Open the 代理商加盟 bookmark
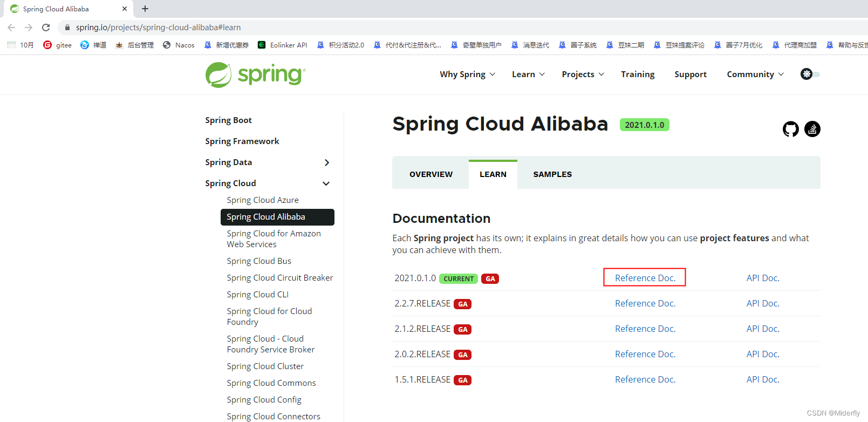Screen dimensions: 868x422 [794, 45]
